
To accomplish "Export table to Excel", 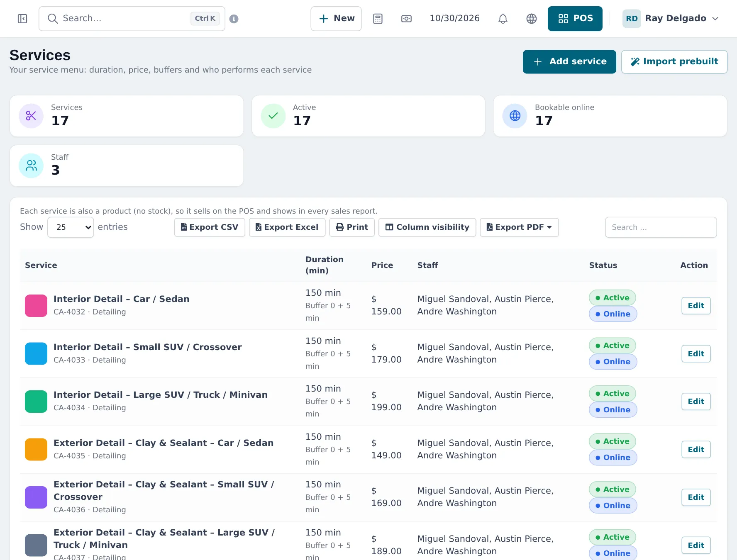I will [x=287, y=227].
